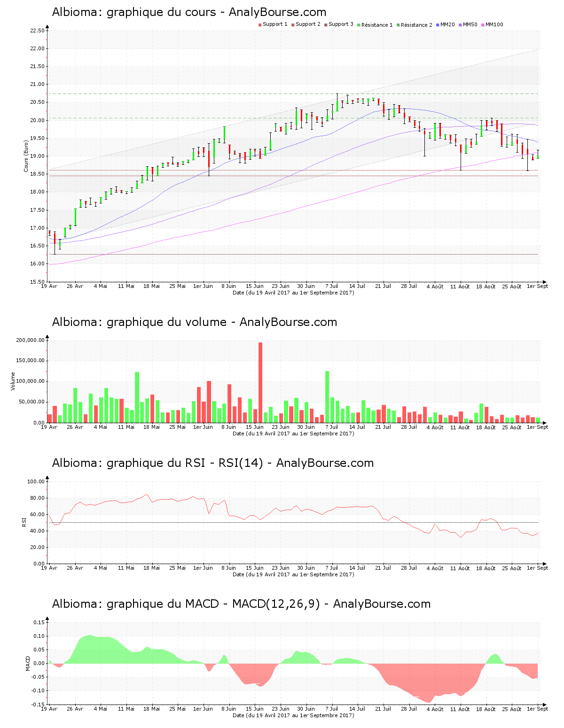Click the '7 Juil' date on the price chart
Screen dimensions: 564x728
point(332,286)
